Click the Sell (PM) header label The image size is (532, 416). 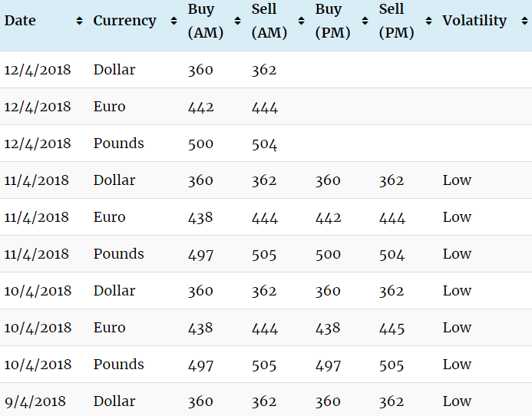point(396,21)
